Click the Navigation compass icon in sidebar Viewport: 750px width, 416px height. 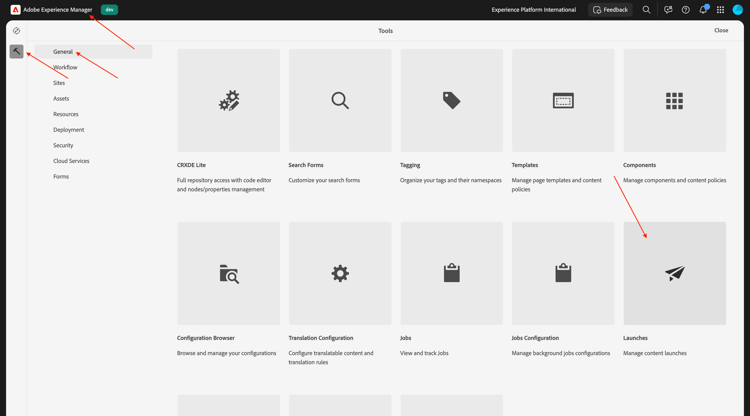(16, 31)
